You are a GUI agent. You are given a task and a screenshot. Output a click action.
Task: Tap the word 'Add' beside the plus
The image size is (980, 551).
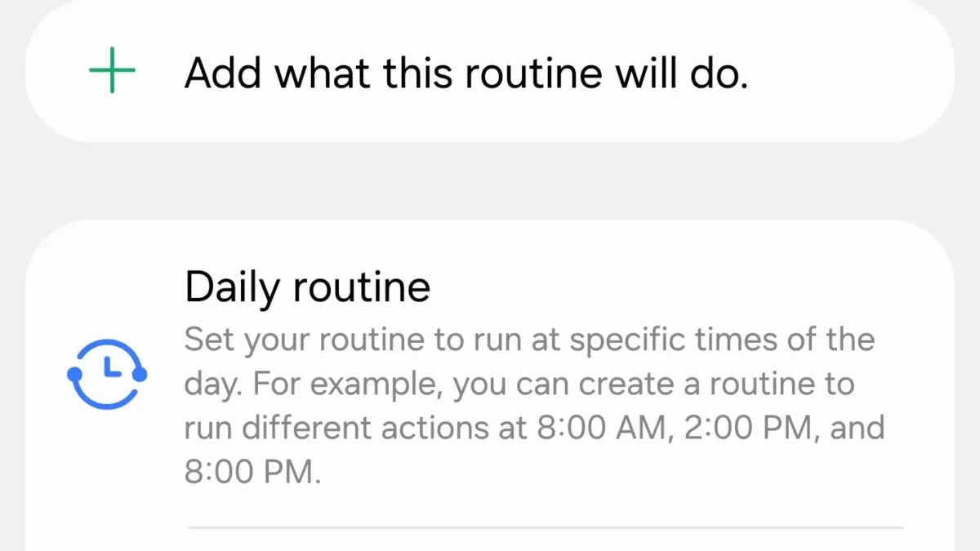224,74
